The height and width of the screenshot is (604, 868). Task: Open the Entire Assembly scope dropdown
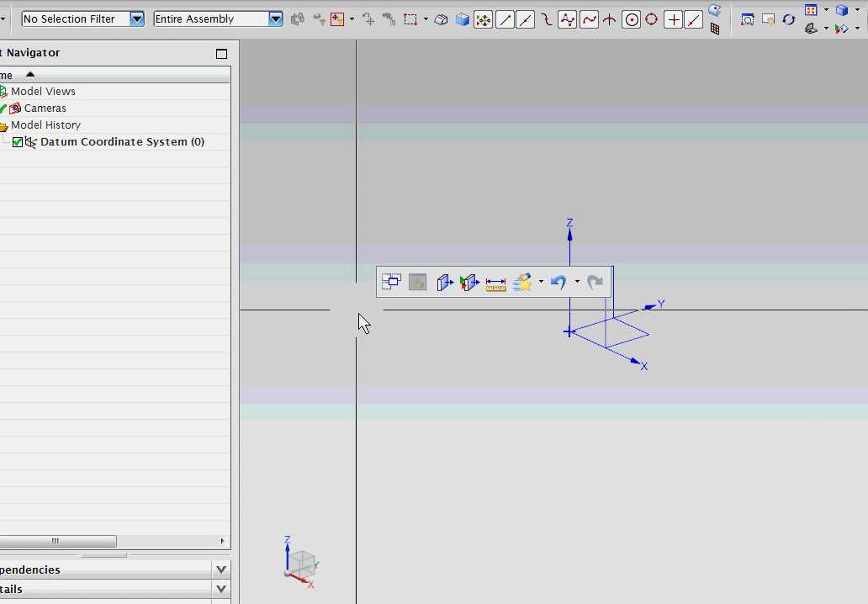(x=275, y=19)
